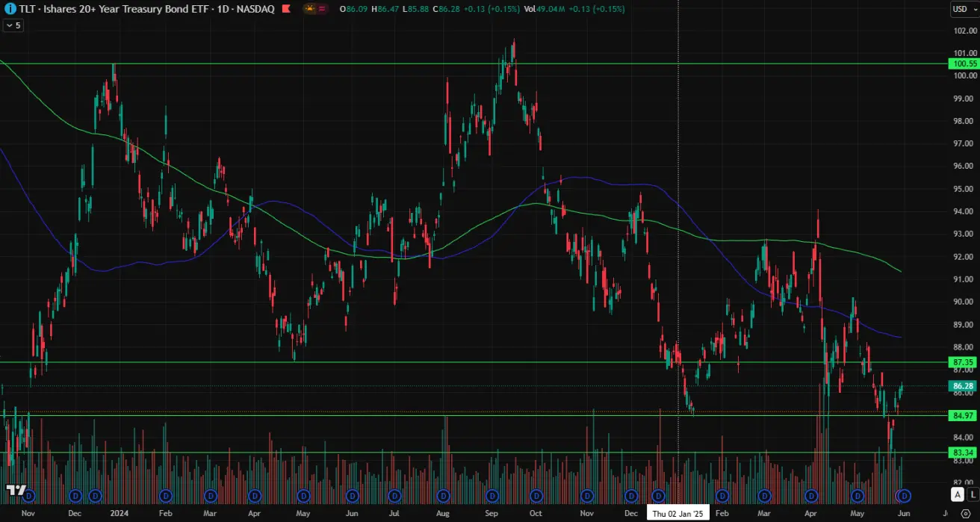Open the April 2025 dividend marker
This screenshot has width=980, height=522.
tap(812, 494)
